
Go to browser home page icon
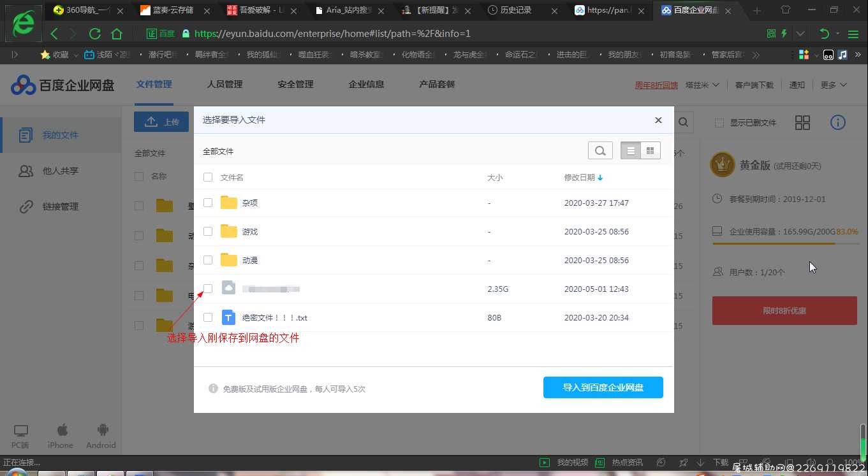[117, 34]
